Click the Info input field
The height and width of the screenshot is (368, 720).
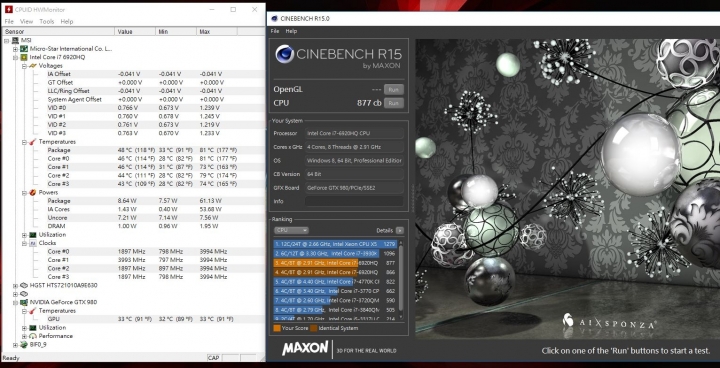point(354,201)
